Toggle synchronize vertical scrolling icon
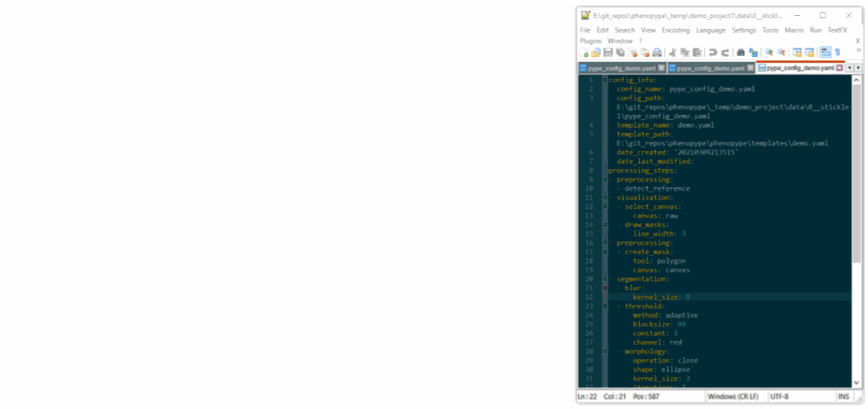Screen dimensions: 868x409 tap(797, 53)
